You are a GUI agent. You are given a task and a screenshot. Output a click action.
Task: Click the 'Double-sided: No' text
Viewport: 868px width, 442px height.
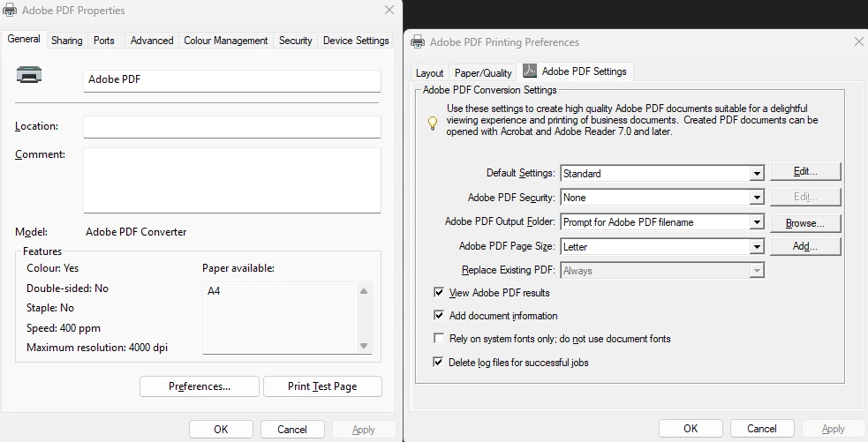click(x=67, y=288)
